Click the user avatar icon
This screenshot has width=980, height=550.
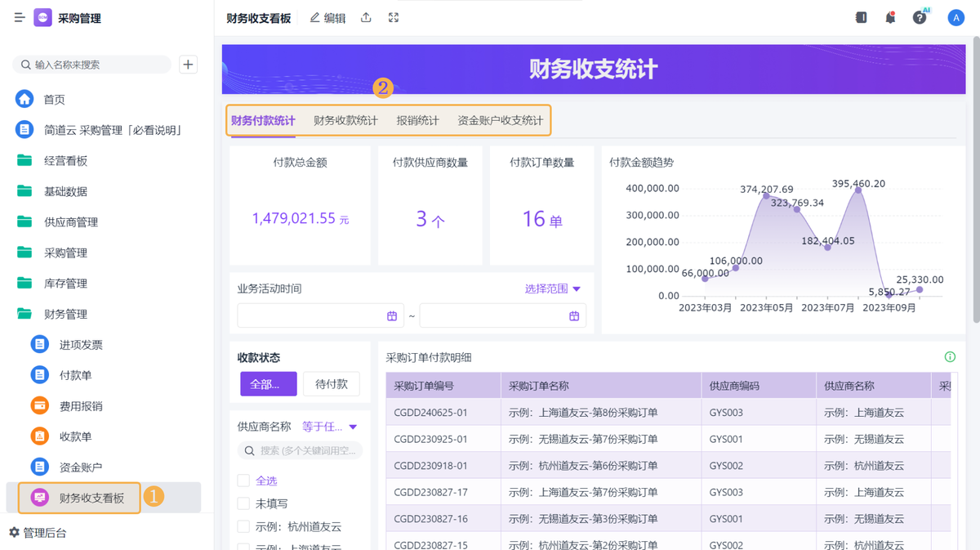tap(955, 18)
